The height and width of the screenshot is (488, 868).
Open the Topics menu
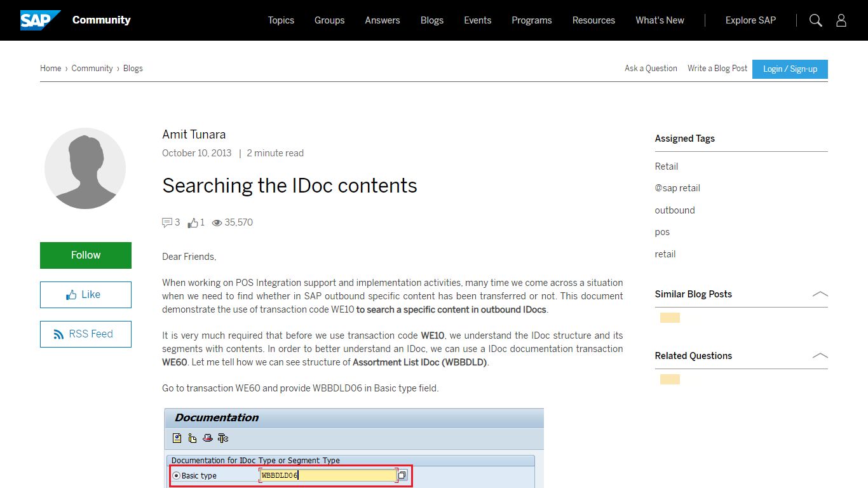(x=281, y=20)
